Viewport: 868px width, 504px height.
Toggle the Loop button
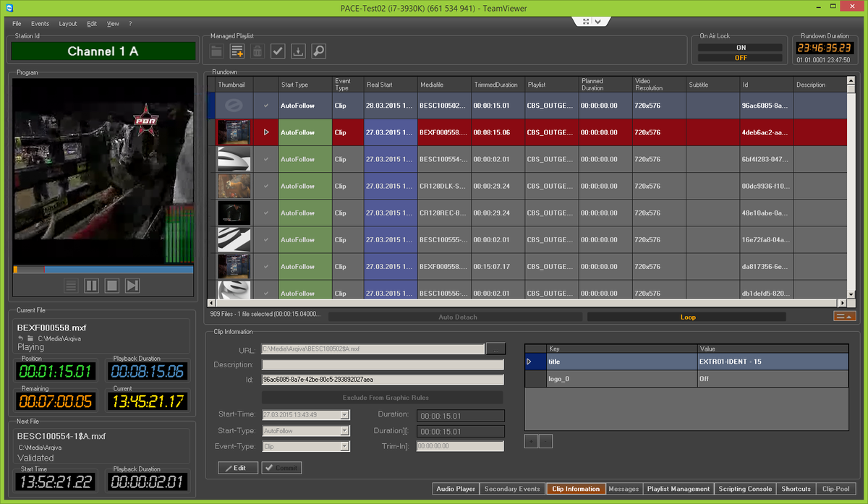(x=688, y=317)
